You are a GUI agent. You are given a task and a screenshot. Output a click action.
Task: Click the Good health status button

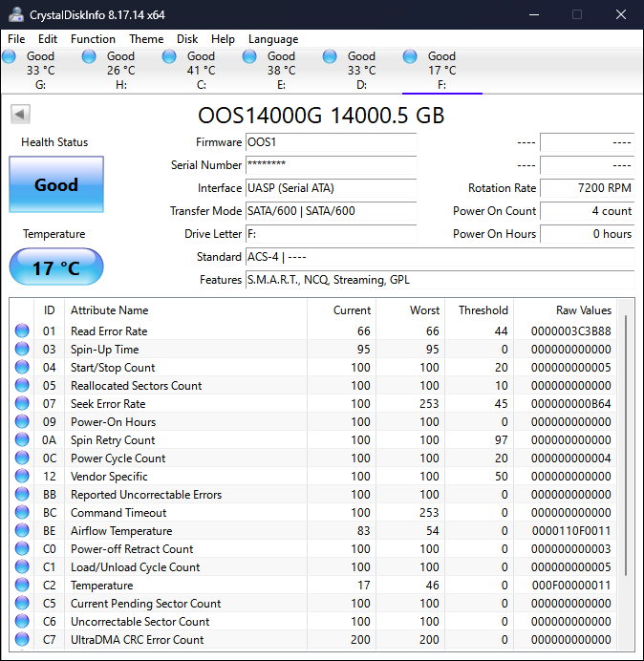pyautogui.click(x=56, y=184)
